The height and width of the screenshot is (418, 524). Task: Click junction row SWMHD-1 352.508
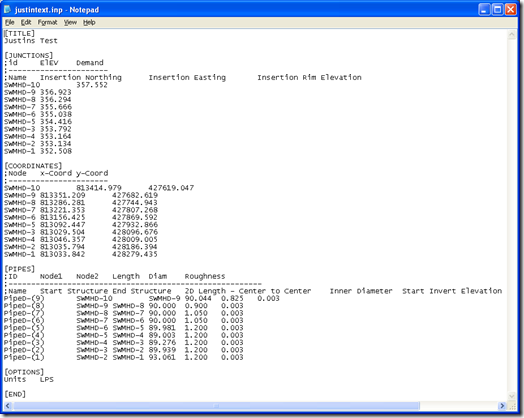tap(38, 151)
